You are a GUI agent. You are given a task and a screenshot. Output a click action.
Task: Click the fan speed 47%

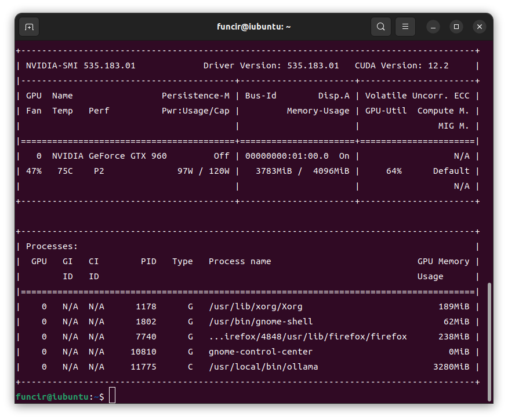pos(34,171)
